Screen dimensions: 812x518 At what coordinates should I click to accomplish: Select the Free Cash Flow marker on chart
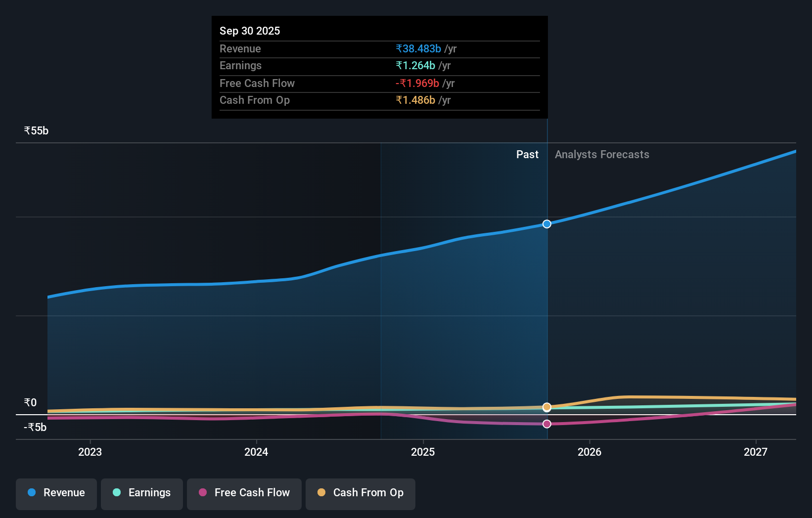pyautogui.click(x=546, y=424)
